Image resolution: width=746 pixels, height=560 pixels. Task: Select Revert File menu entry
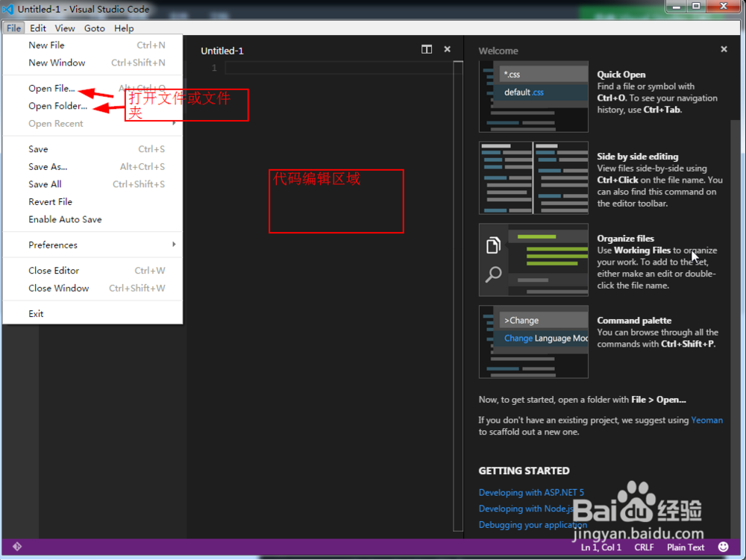pos(93,202)
